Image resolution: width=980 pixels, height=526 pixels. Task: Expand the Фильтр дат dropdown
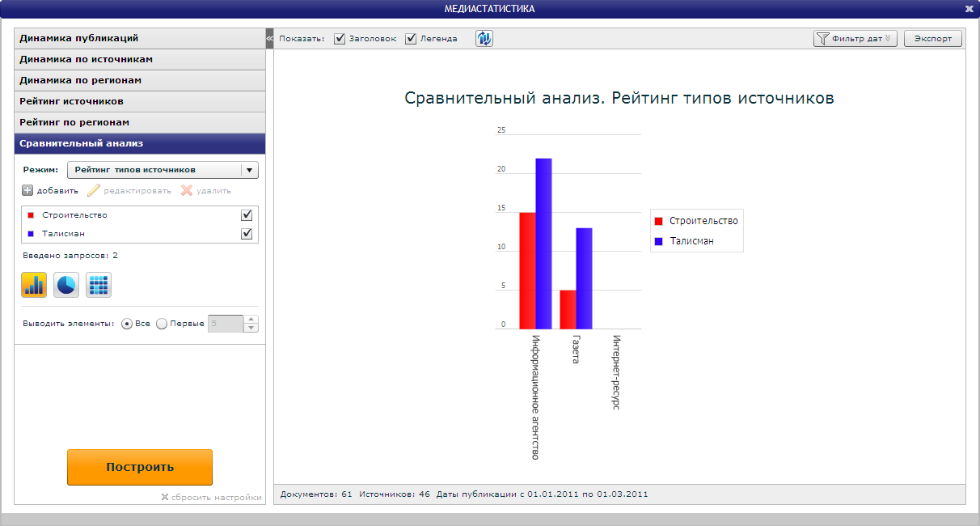(x=855, y=38)
